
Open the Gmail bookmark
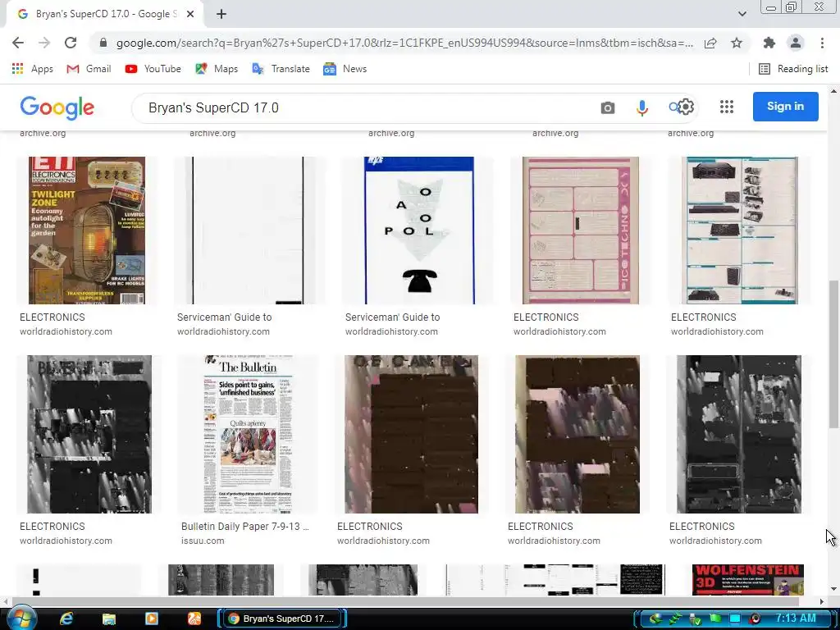coord(89,69)
